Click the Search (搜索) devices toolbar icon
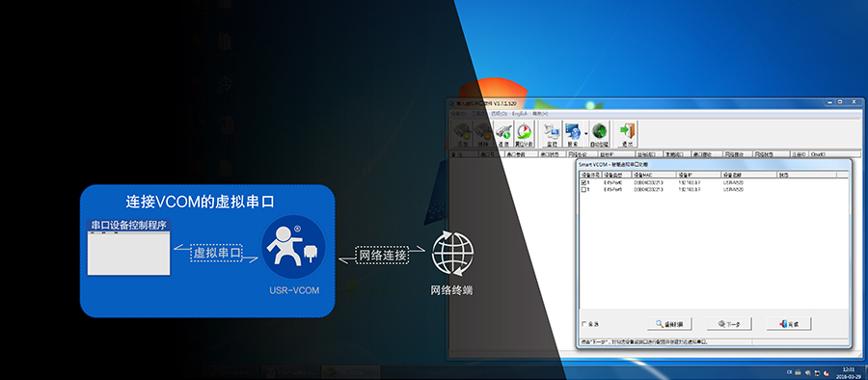Screen dimensions: 868x380 [x=572, y=134]
